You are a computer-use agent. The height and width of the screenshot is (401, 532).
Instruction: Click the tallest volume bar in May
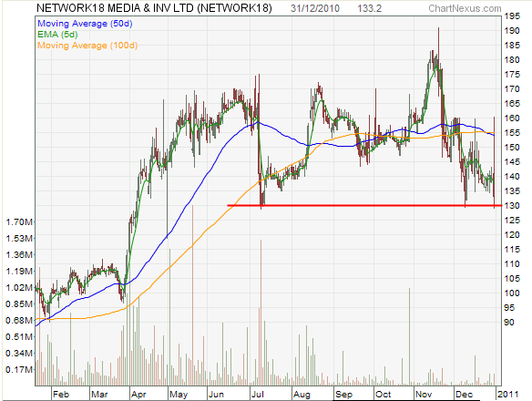pyautogui.click(x=192, y=295)
